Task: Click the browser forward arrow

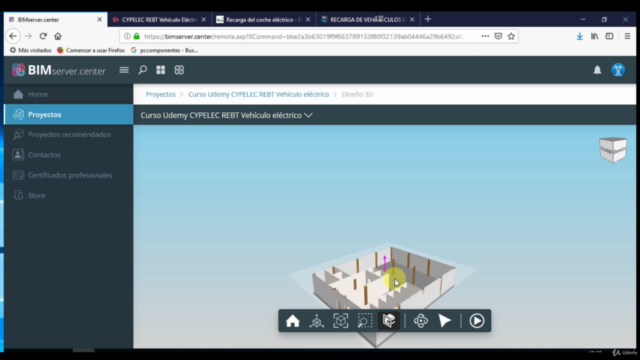Action: (x=28, y=36)
